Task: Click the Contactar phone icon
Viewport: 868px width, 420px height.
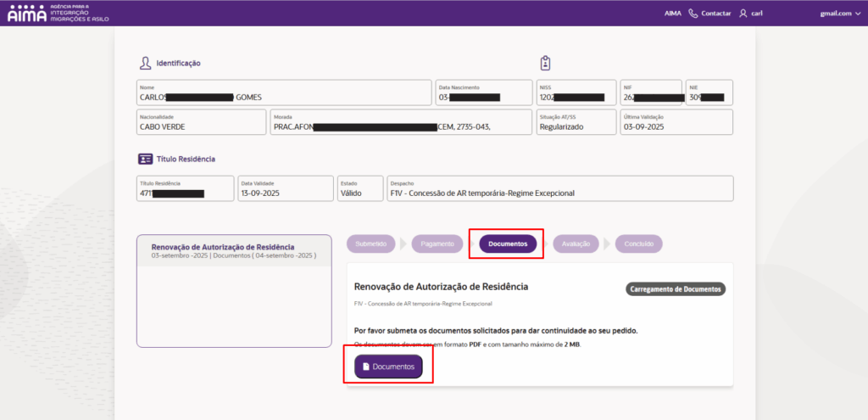Action: coord(693,14)
